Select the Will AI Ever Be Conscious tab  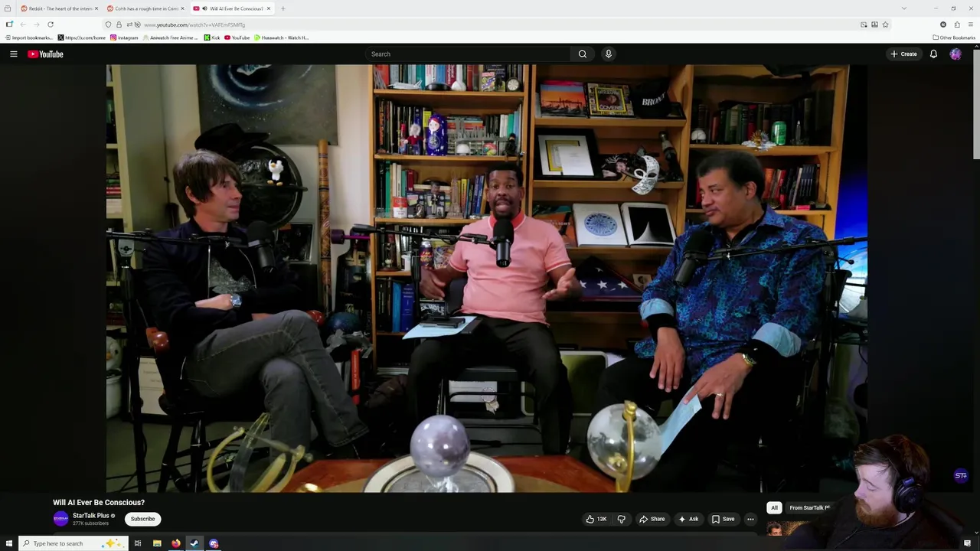(x=232, y=8)
